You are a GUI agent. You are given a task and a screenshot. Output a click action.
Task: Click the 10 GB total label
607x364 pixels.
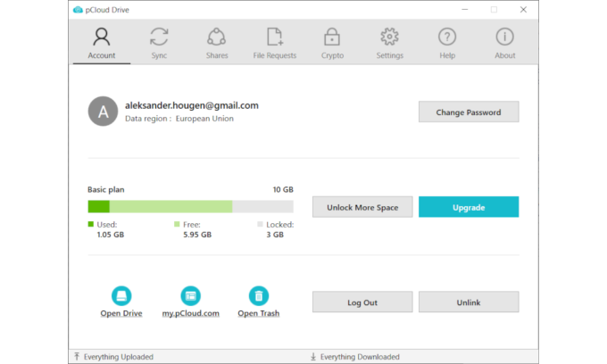[283, 189]
